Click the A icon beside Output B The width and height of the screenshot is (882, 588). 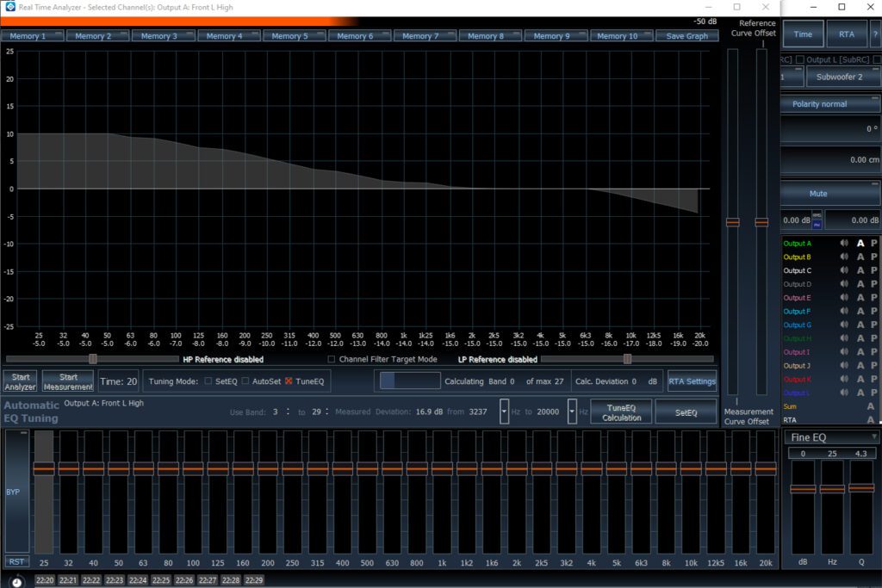point(860,257)
